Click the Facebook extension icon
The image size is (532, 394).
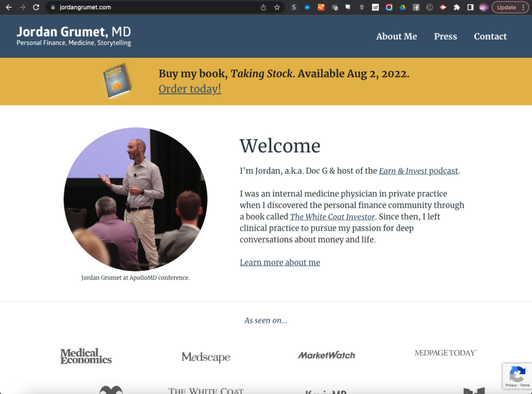coord(416,7)
